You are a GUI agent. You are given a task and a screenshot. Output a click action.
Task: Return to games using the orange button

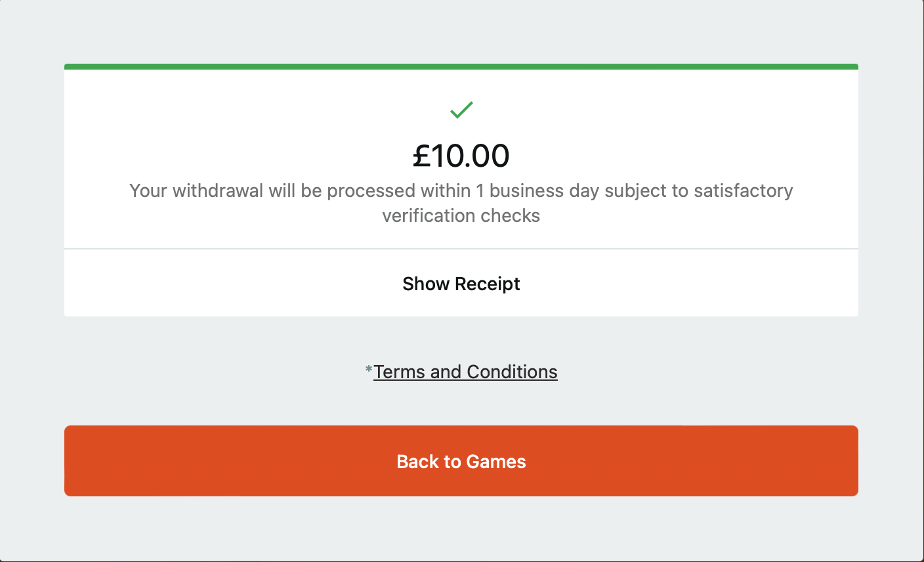tap(461, 461)
